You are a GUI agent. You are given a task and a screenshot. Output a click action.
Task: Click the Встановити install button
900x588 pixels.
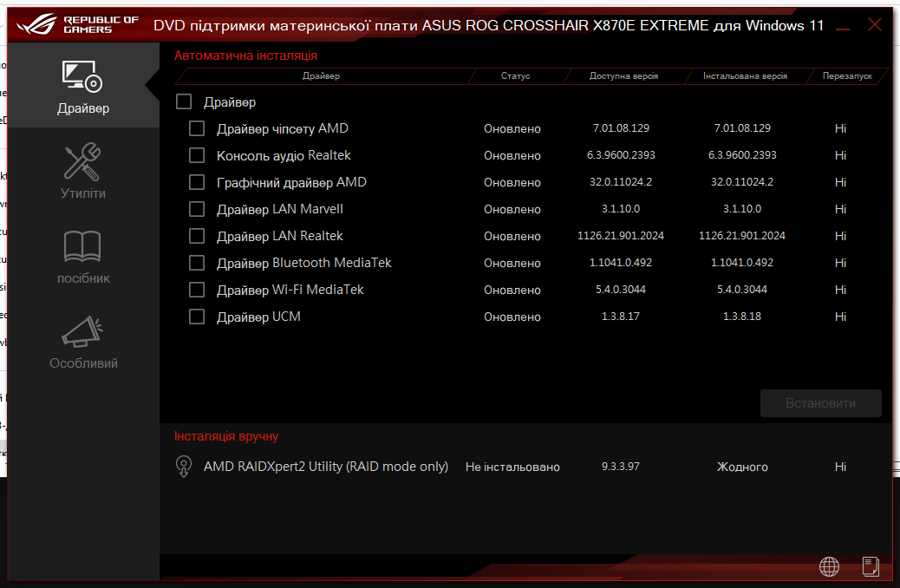point(821,403)
